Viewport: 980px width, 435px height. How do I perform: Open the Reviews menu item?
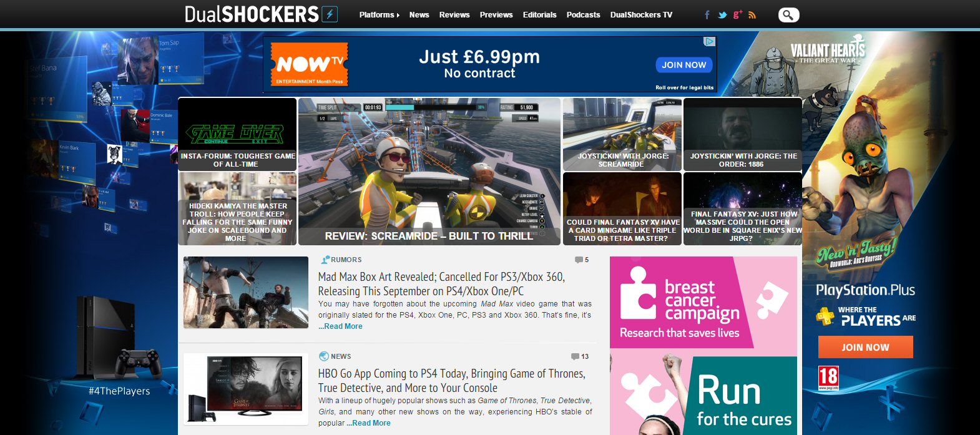[454, 15]
